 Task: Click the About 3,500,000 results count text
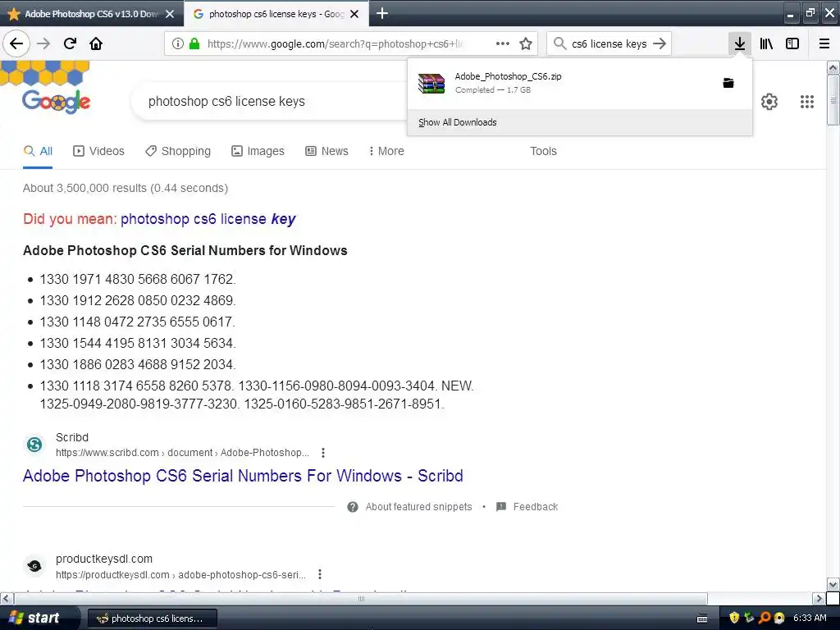pyautogui.click(x=126, y=188)
